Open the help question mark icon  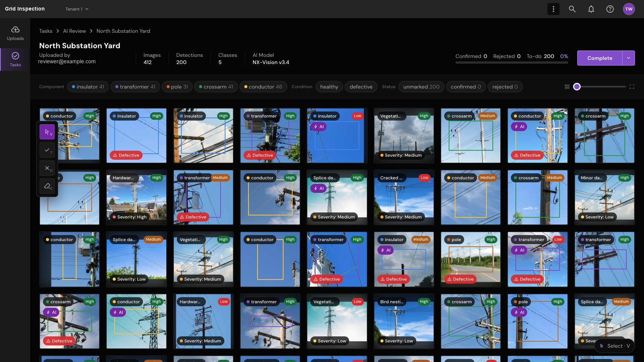pos(610,9)
